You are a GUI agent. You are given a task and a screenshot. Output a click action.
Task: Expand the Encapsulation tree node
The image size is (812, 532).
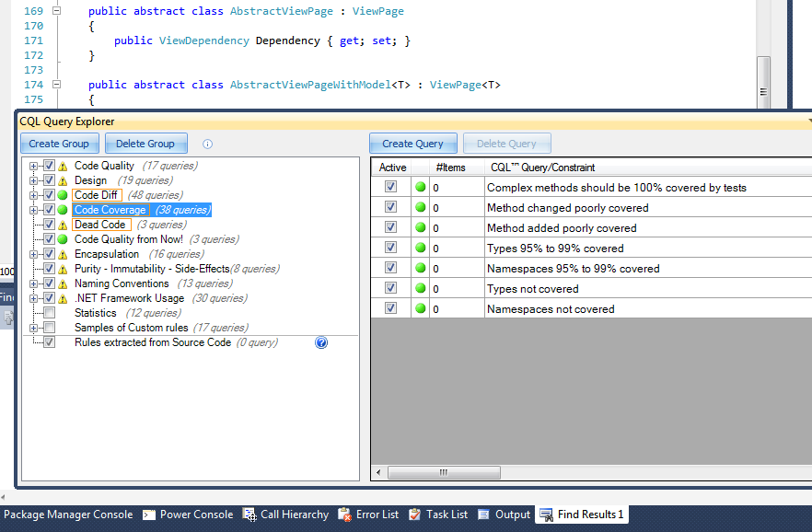[x=34, y=255]
